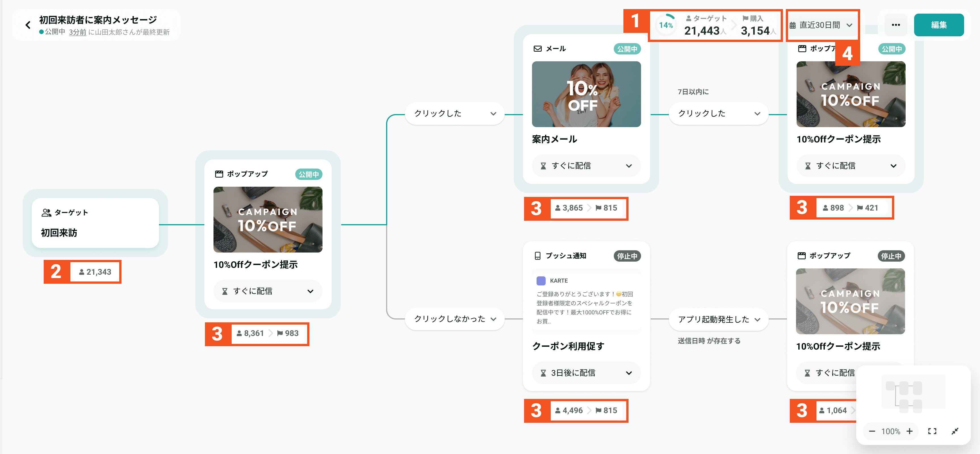Screen dimensions: 980x454
Task: Open the アプリ起動発生した condition dropdown
Action: 719,320
